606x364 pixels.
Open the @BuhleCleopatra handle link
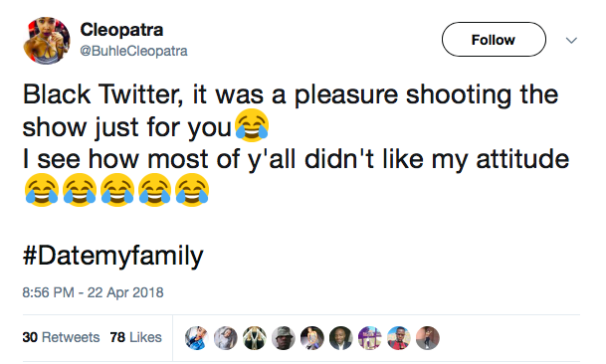133,51
